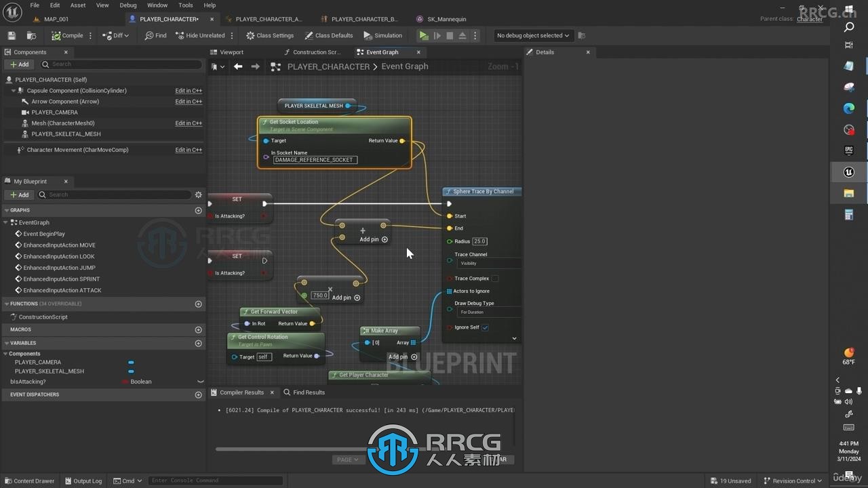The image size is (868, 488).
Task: Add a new function with plus
Action: (x=198, y=304)
